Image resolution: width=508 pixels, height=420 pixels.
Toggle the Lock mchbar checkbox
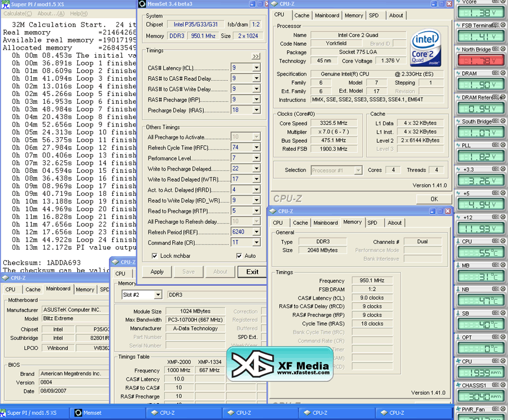[155, 256]
